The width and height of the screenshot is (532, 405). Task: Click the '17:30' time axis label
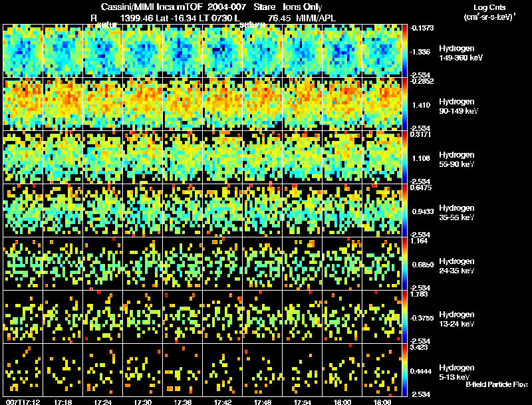tap(143, 402)
